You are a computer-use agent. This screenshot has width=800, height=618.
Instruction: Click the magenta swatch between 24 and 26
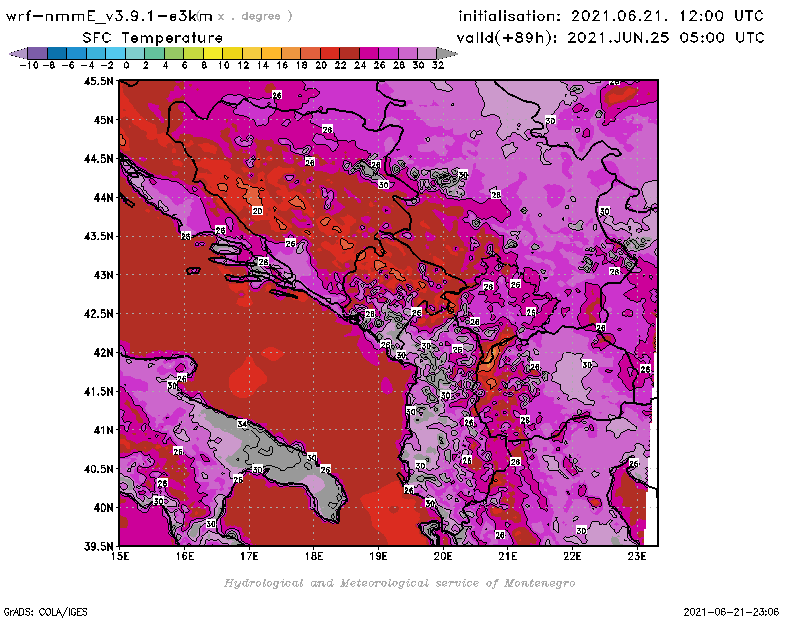pyautogui.click(x=368, y=53)
